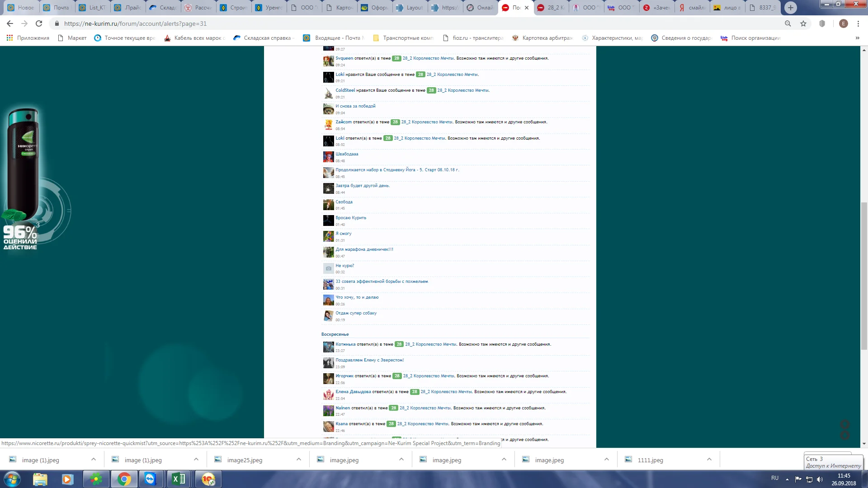
Task: Show hidden bookmarks overflow chevron
Action: 857,38
